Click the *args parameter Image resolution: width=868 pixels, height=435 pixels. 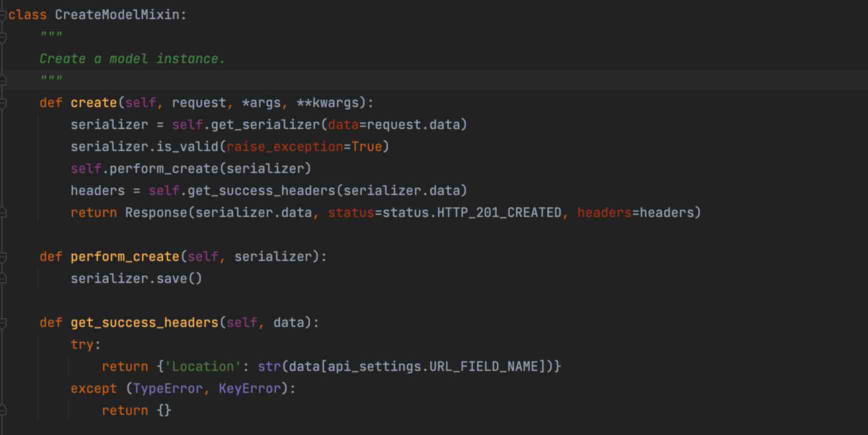pos(261,103)
